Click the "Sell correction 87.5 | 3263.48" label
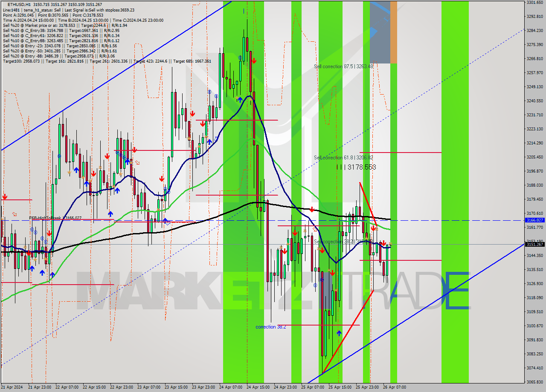The height and width of the screenshot is (392, 546). 344,66
